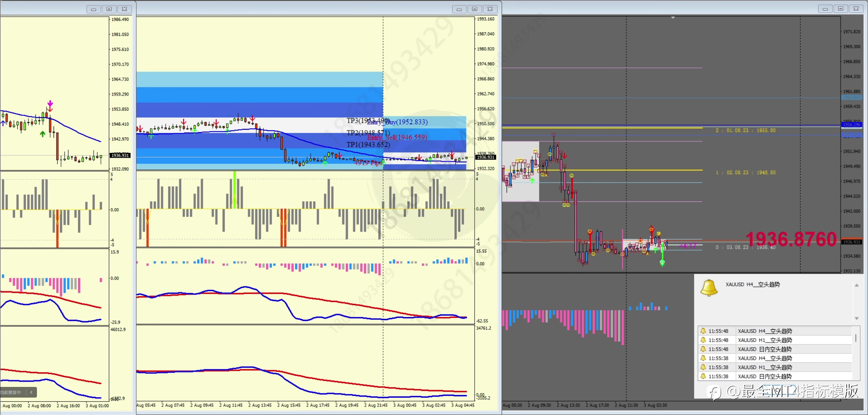Restore the middle chart window
Image resolution: width=868 pixels, height=415 pixels.
point(474,9)
